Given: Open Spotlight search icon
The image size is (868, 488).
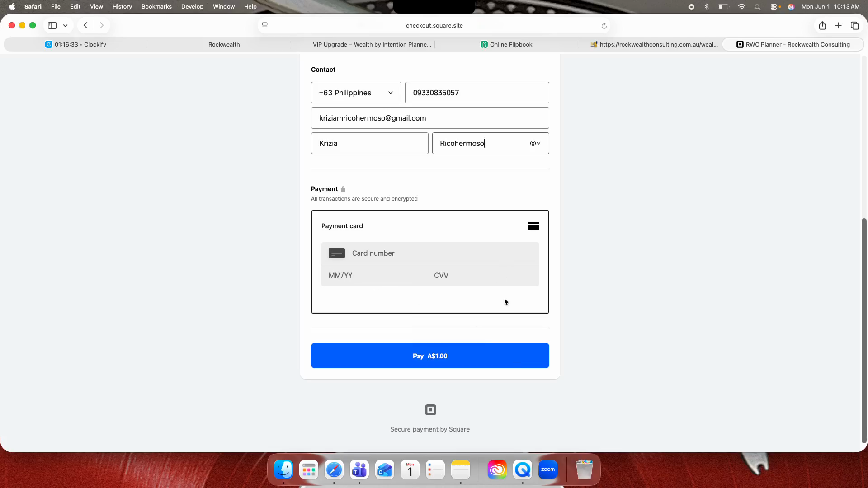Looking at the screenshot, I should pos(758,7).
